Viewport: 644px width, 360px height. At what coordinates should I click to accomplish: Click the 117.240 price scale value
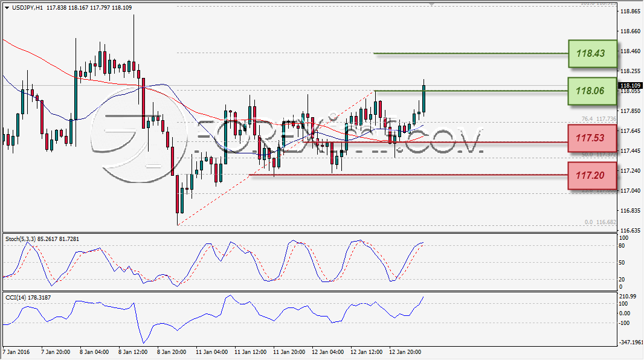630,171
